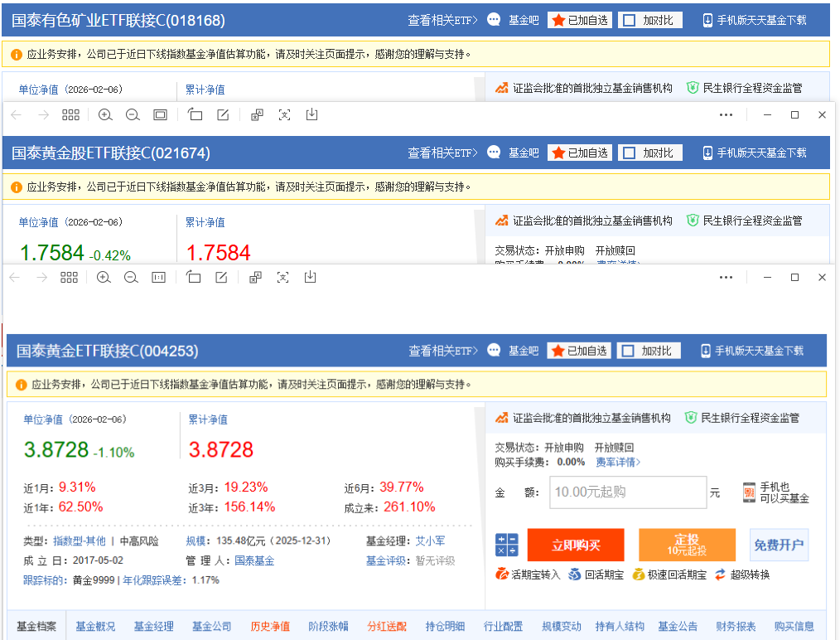This screenshot has height=640, width=840.
Task: Click the 基金评级 link
Action: (x=386, y=560)
